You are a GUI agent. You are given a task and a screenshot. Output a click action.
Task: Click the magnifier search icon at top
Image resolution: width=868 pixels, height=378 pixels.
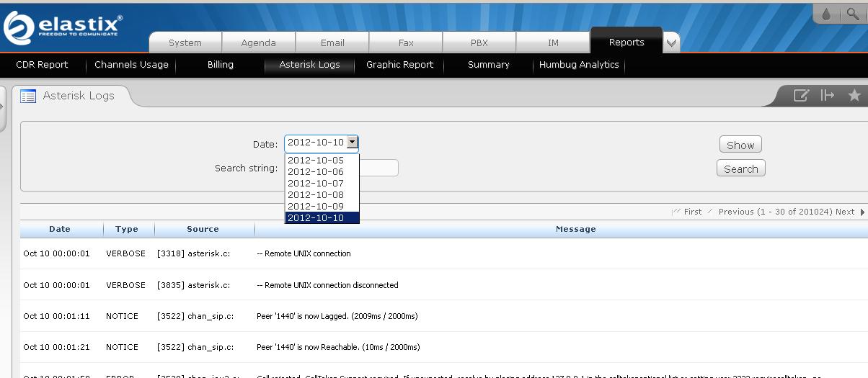point(853,14)
